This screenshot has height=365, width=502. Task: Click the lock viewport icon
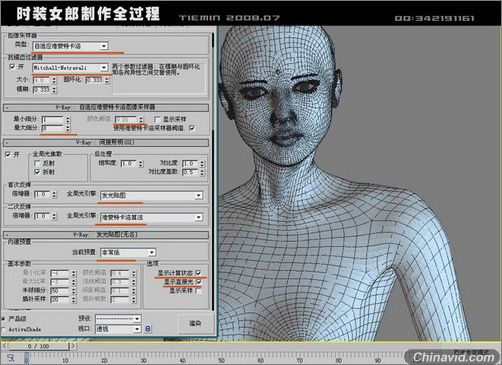tap(148, 329)
